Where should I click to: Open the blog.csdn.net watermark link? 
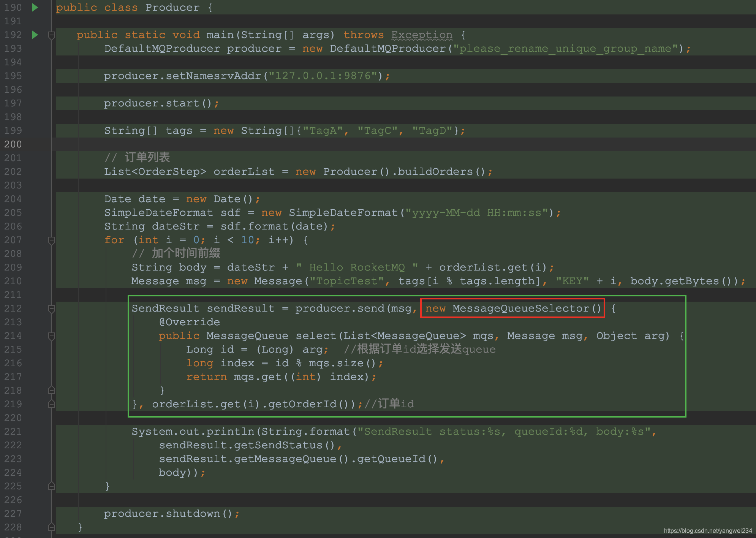(x=708, y=531)
